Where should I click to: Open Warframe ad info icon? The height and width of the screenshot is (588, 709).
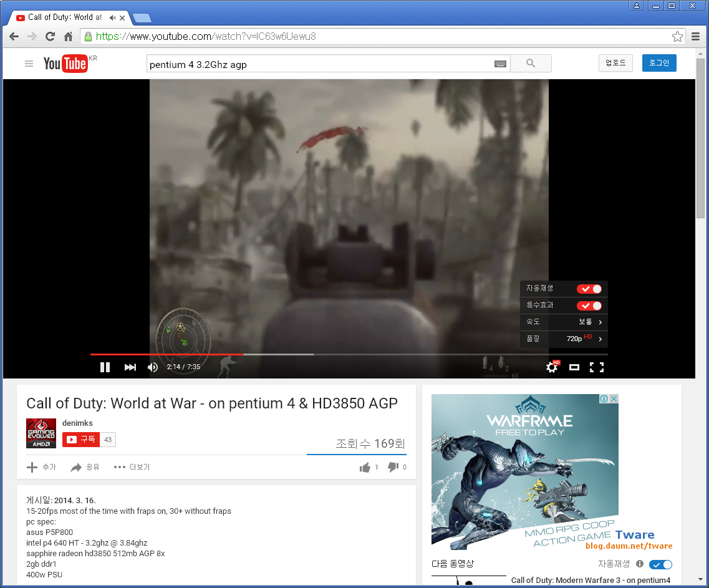coord(604,398)
